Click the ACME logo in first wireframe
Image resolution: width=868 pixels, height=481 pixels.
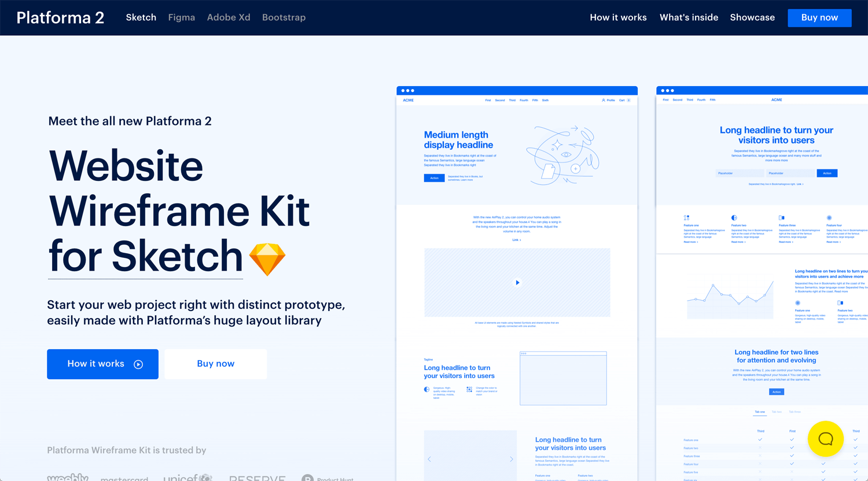(x=409, y=101)
